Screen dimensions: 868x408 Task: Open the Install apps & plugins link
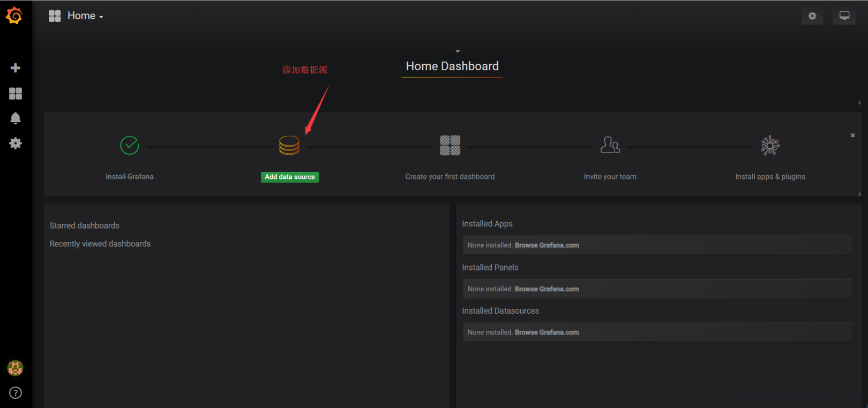[x=770, y=177]
